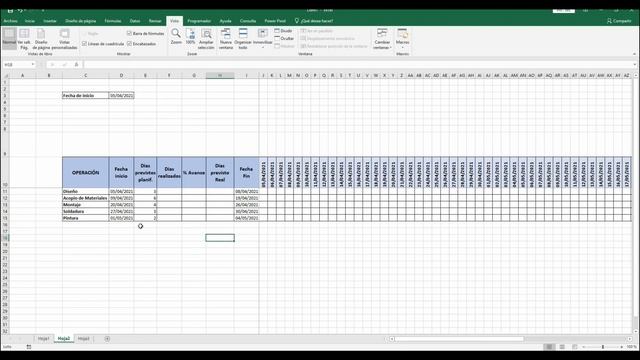Collapse the ribbon with the caret
The width and height of the screenshot is (640, 360).
(x=634, y=54)
